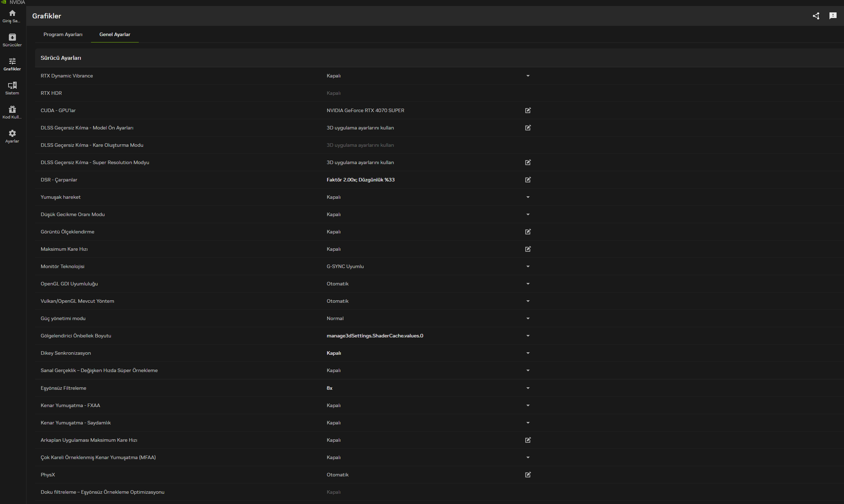This screenshot has height=504, width=844.
Task: Edit DLSS Super Resolution Modyu override
Action: 528,162
